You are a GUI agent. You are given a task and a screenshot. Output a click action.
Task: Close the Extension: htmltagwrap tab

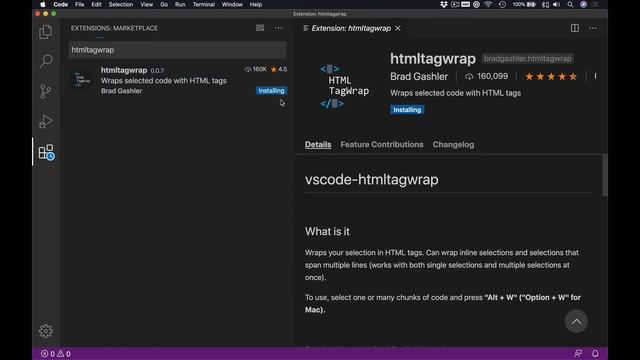(x=398, y=28)
